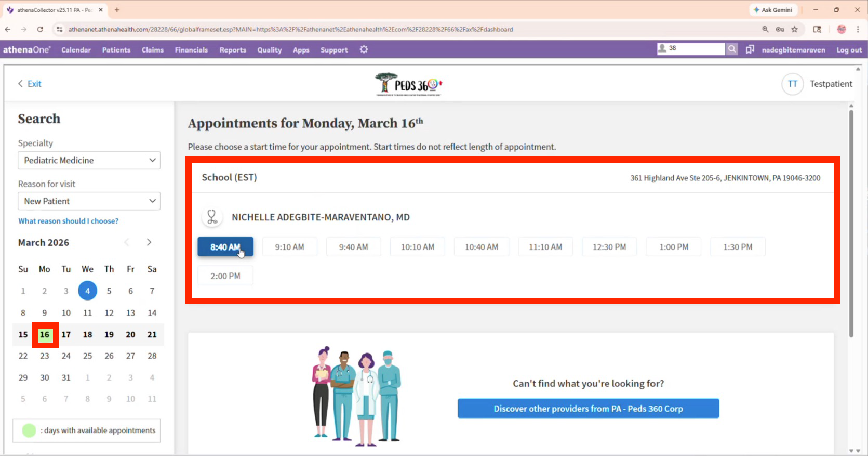Open the athenaOne window-switch icon

click(750, 49)
